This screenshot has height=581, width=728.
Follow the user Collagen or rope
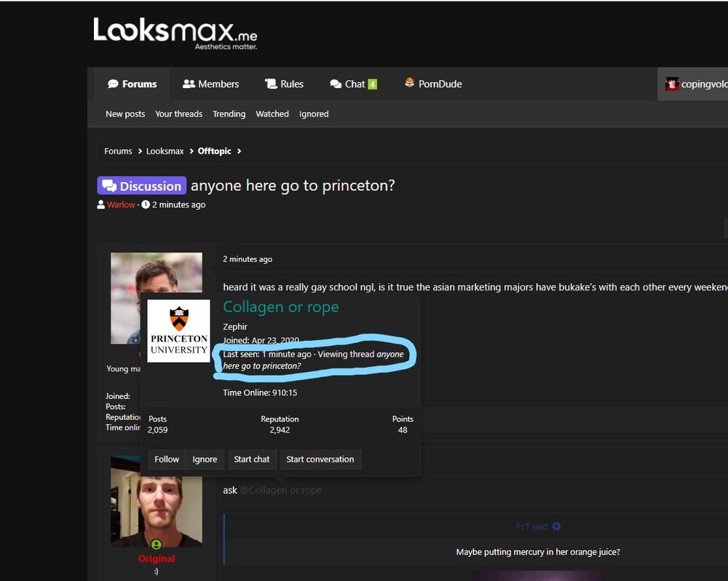click(167, 459)
